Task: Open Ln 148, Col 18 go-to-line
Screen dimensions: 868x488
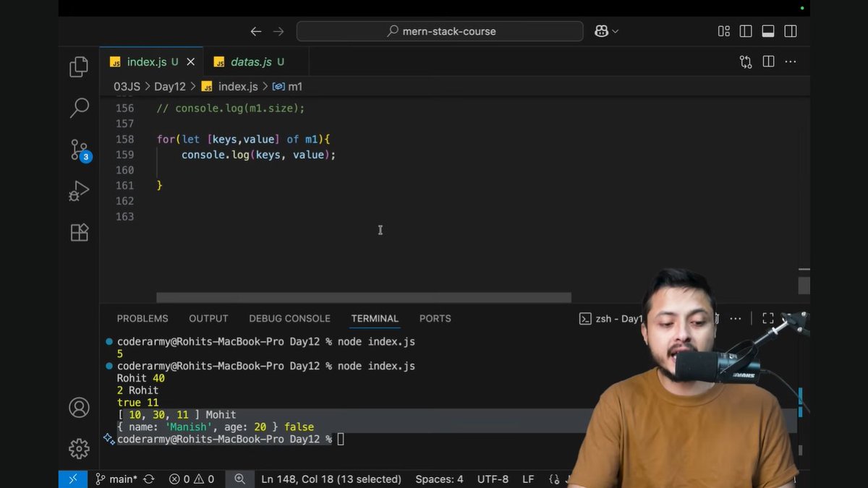Action: pyautogui.click(x=331, y=479)
